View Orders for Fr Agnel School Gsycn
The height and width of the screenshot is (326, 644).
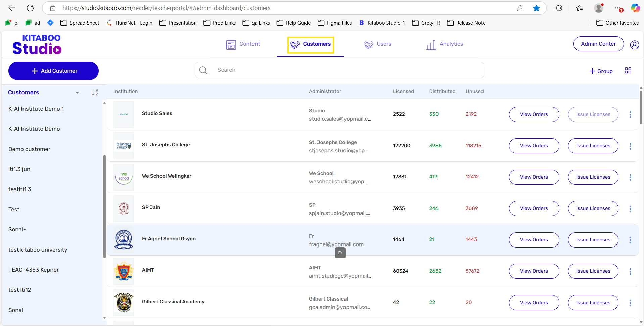coord(534,240)
